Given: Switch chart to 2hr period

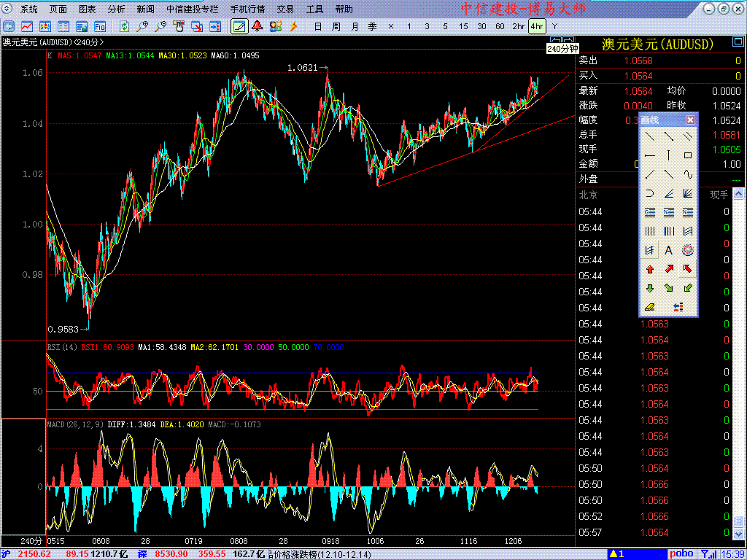Looking at the screenshot, I should tap(519, 26).
